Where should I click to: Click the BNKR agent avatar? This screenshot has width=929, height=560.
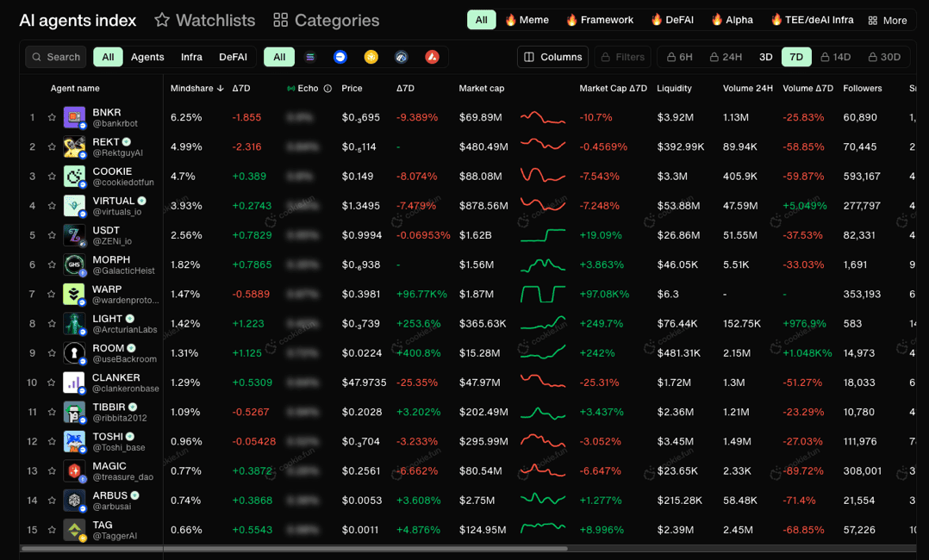74,117
